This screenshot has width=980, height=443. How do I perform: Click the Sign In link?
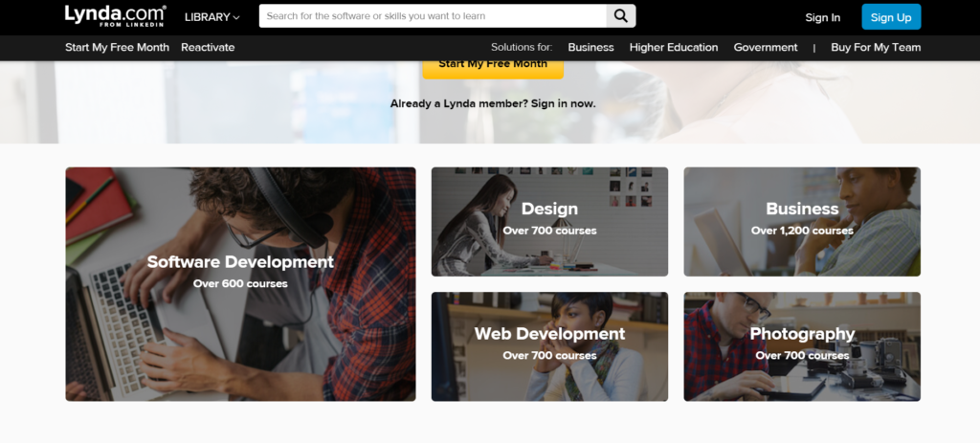(x=822, y=17)
